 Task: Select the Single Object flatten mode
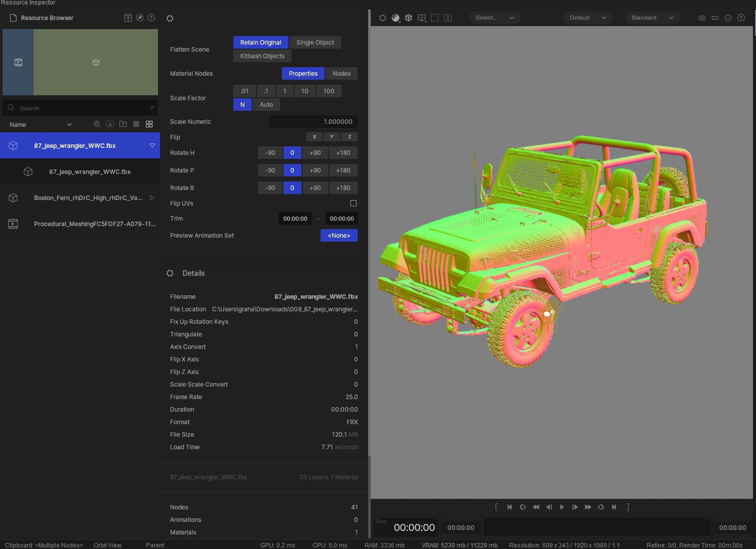[x=315, y=42]
